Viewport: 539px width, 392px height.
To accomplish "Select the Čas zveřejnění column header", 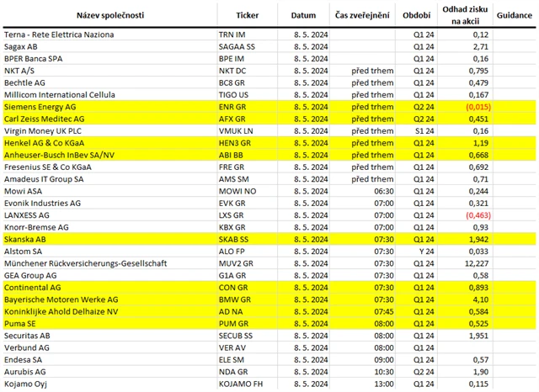I will click(x=364, y=15).
